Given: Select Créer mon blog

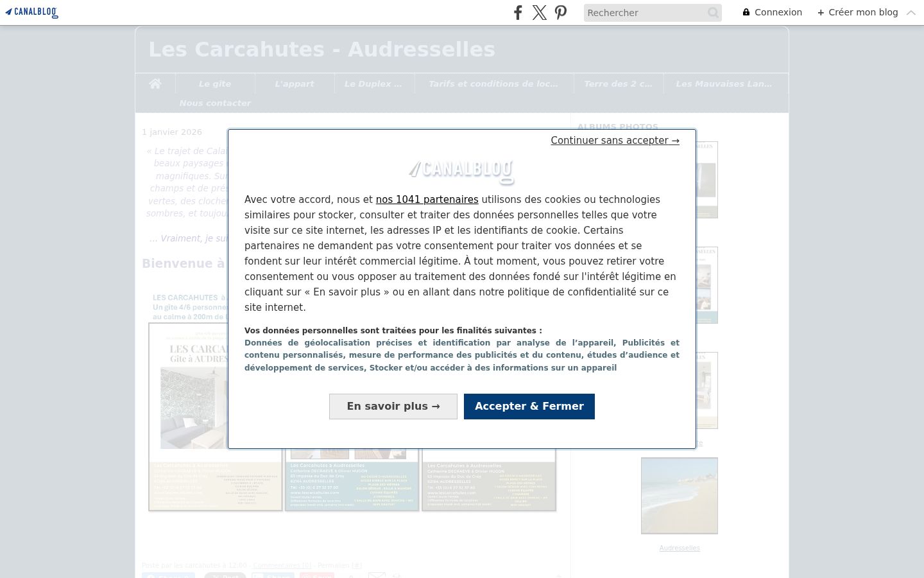Looking at the screenshot, I should pos(857,12).
